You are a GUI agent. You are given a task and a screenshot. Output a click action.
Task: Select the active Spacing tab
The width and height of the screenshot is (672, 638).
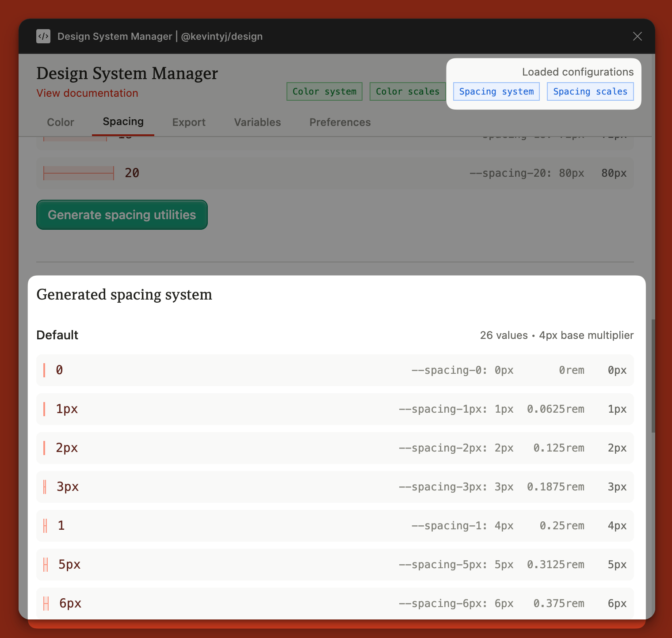coord(123,122)
